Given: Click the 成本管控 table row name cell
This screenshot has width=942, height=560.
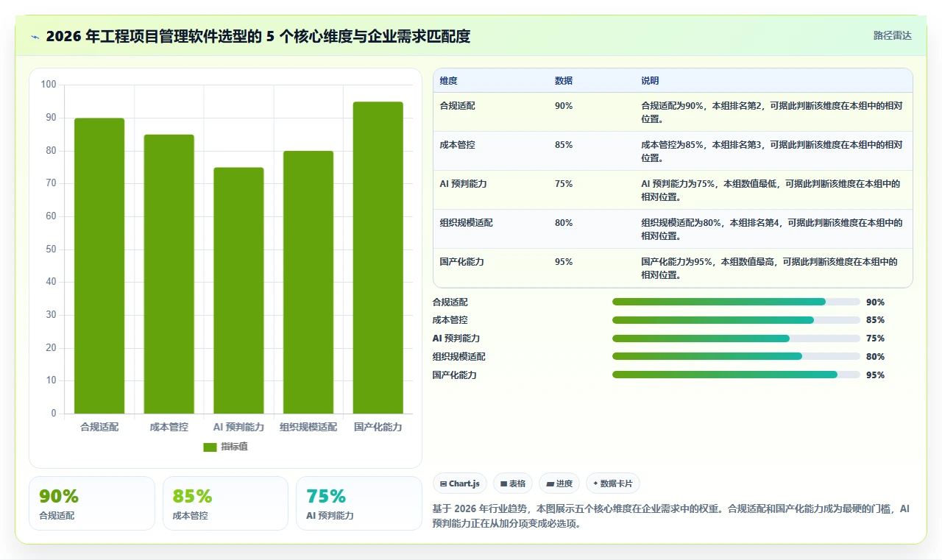Looking at the screenshot, I should [x=458, y=145].
